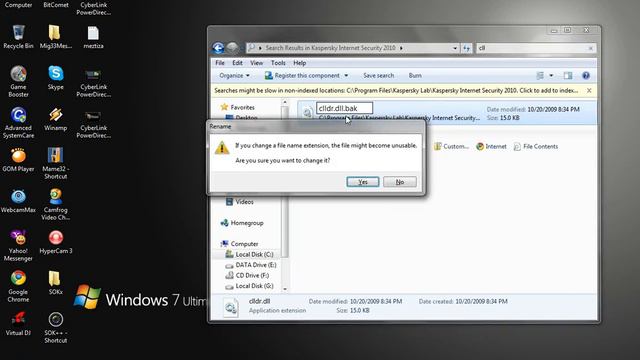640x360 pixels.
Task: Confirm rename with the Yes button
Action: [x=363, y=182]
